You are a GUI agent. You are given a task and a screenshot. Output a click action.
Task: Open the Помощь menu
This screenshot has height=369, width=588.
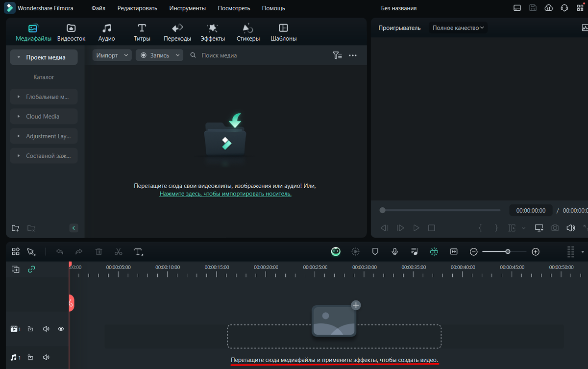[x=273, y=8]
